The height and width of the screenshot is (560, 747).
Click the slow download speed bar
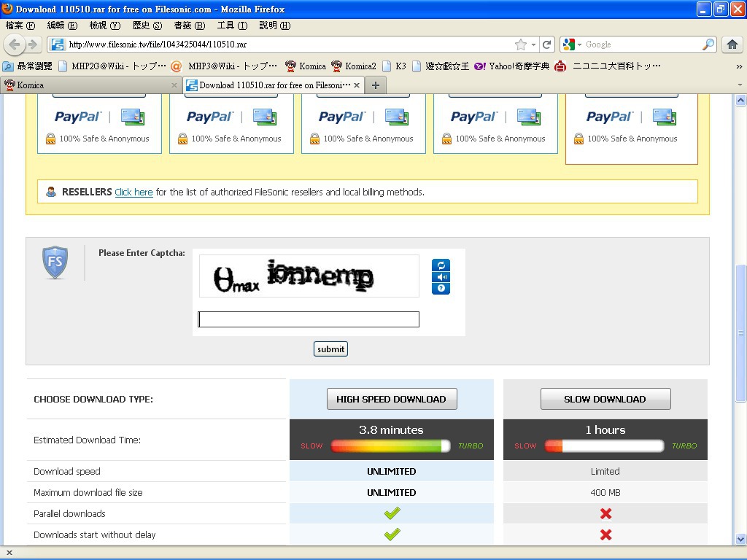point(604,446)
